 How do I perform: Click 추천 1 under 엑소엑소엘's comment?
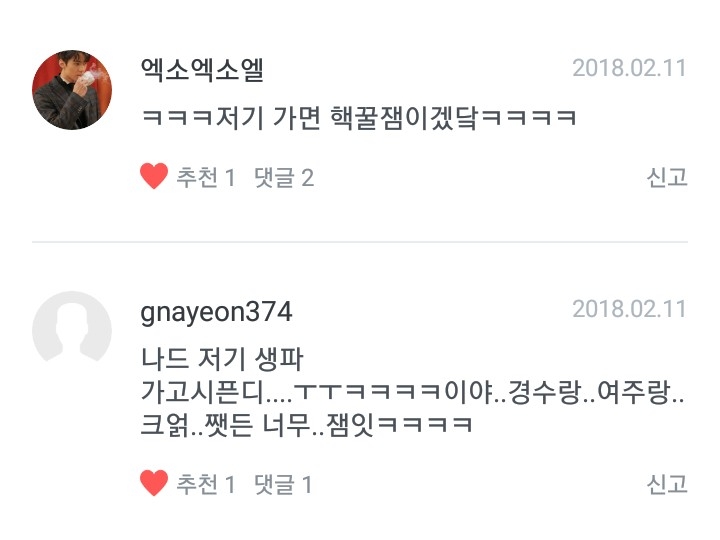click(206, 177)
